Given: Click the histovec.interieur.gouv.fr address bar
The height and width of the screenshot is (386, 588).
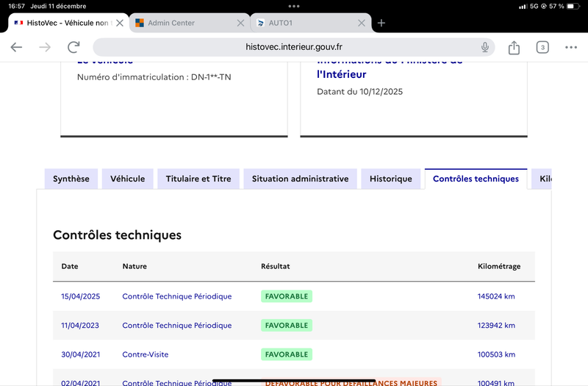Looking at the screenshot, I should (x=294, y=47).
